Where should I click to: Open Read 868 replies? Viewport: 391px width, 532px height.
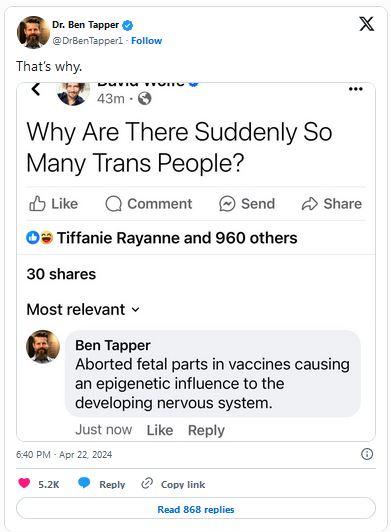(196, 509)
